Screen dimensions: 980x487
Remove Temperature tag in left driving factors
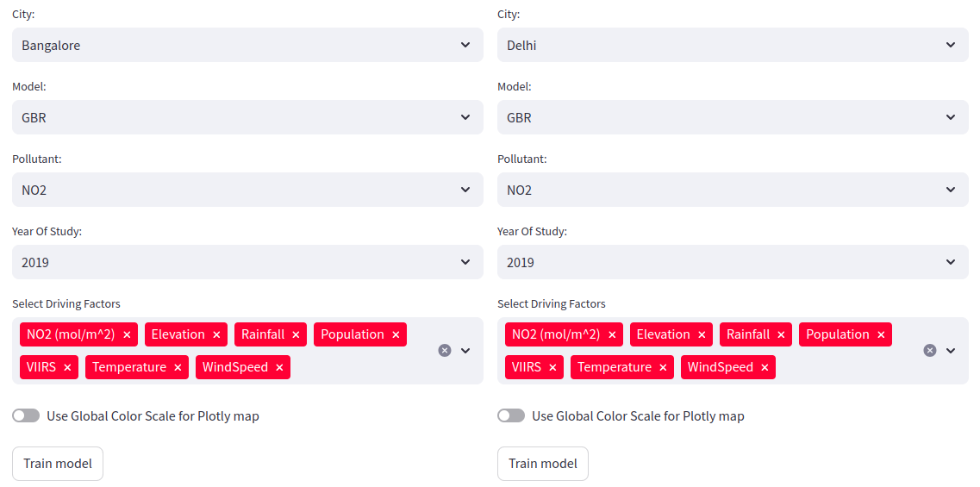178,367
